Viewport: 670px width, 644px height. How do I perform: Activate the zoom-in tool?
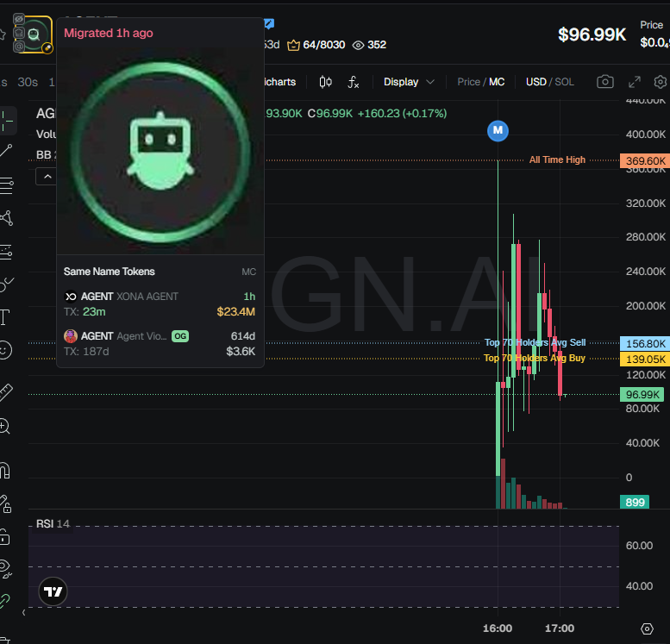(4, 426)
